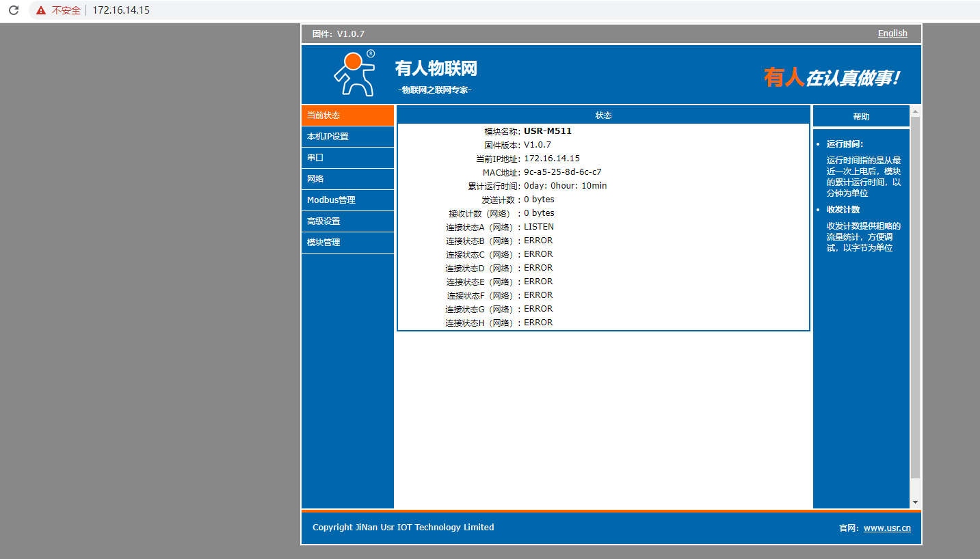Viewport: 980px width, 559px height.
Task: Visit the www.usr.cn official website link
Action: tap(887, 528)
